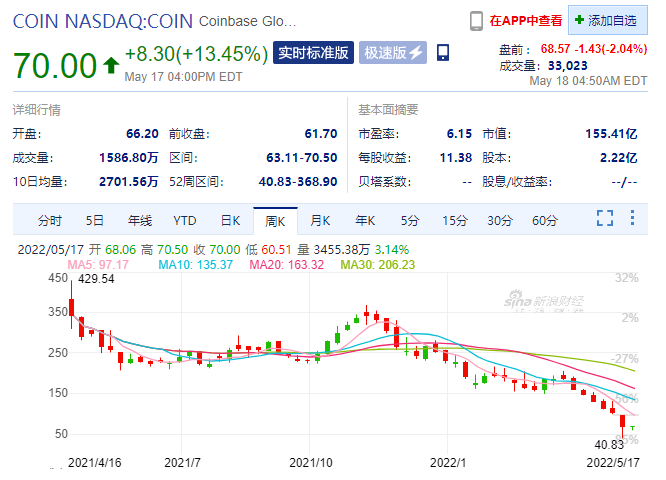Screen dimensions: 666x480
Task: Show the 15分 minute chart
Action: [x=455, y=221]
